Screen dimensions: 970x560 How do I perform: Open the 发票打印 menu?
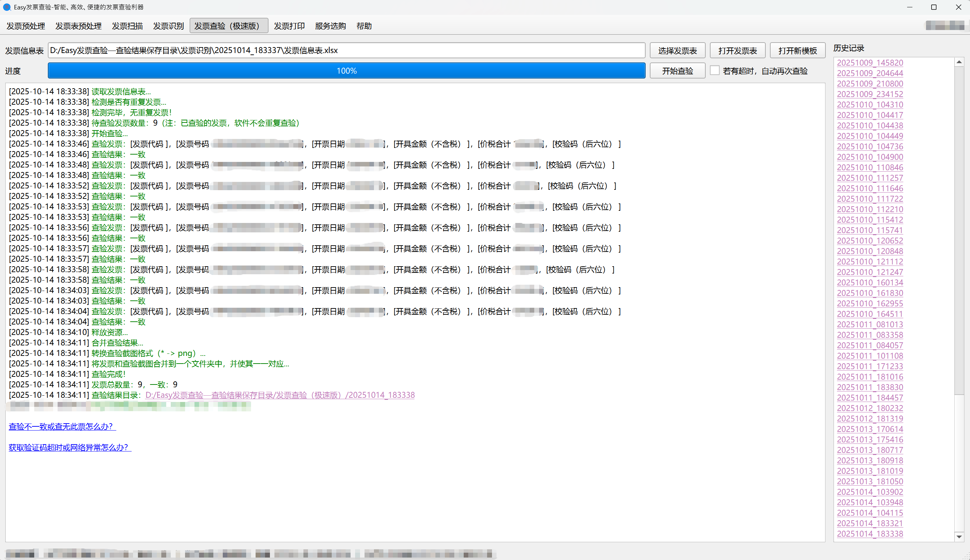click(289, 26)
